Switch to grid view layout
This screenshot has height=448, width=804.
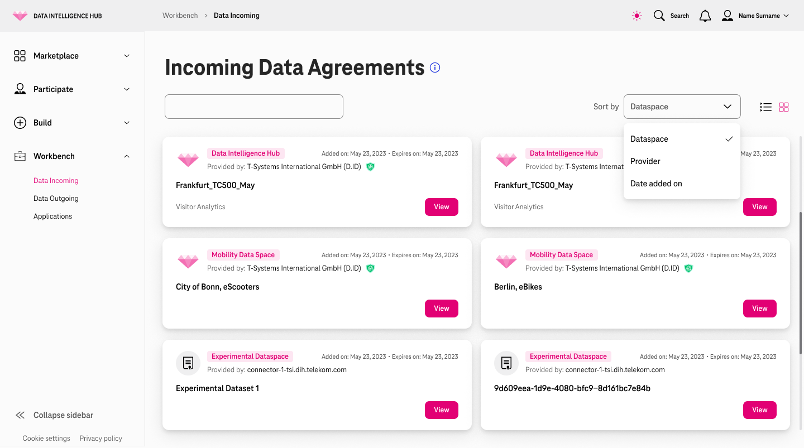[x=783, y=107]
